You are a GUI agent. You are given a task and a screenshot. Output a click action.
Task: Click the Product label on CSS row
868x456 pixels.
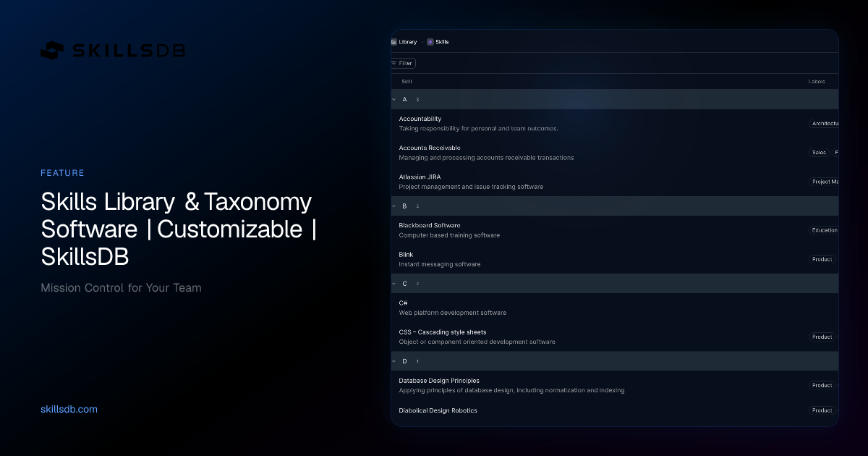(x=822, y=337)
